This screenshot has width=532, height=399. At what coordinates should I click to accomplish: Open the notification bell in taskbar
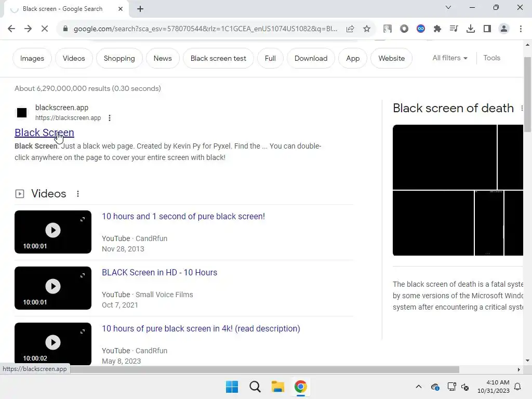pyautogui.click(x=518, y=387)
